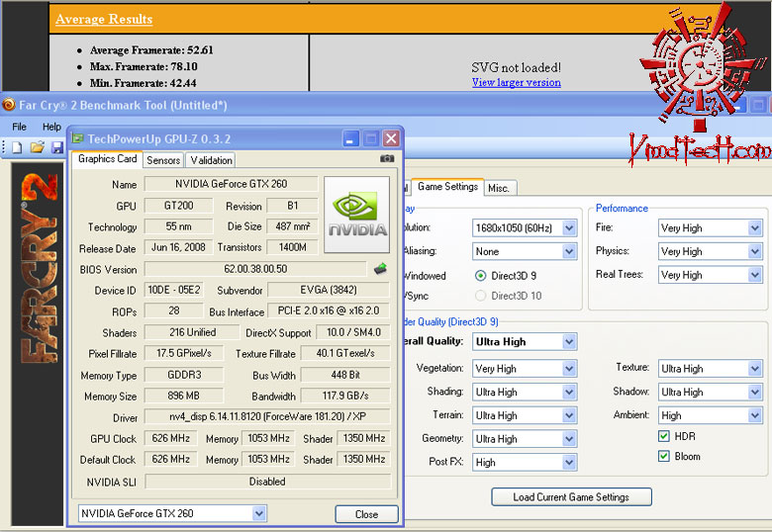Click the Subvendor field EVGA (3842)
The height and width of the screenshot is (532, 772).
(x=329, y=290)
